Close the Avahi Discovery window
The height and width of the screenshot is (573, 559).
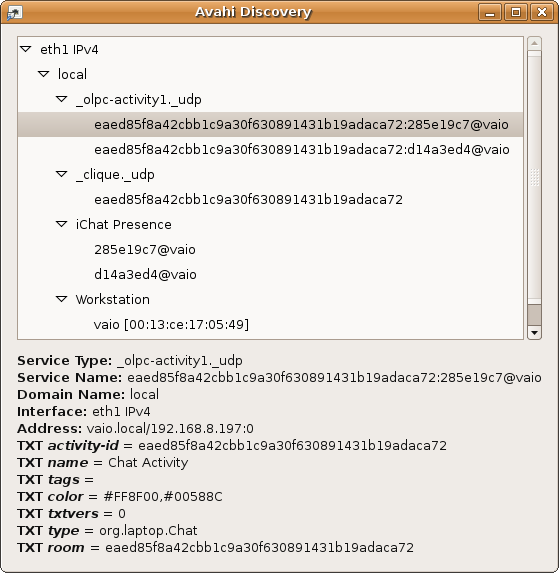tap(542, 12)
